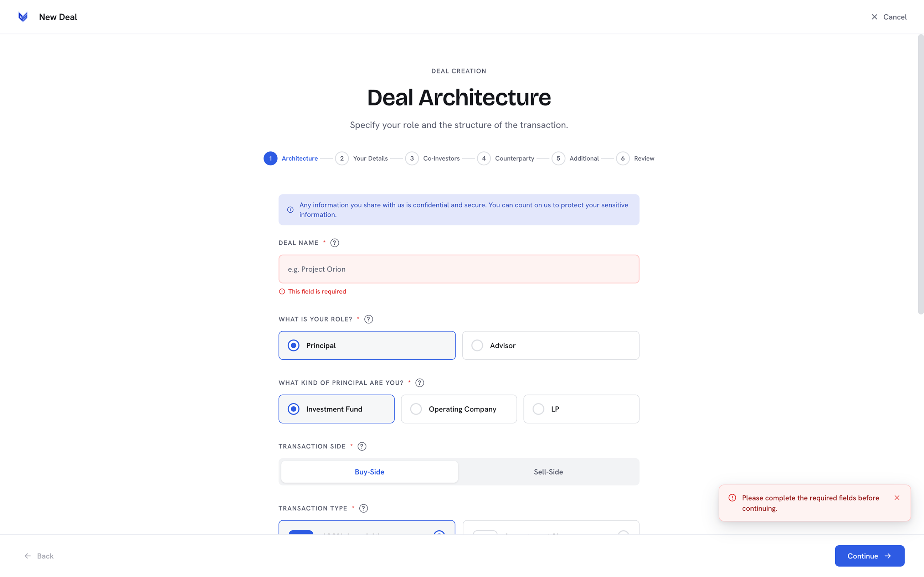Go to step 2 Your Details
Image resolution: width=924 pixels, height=577 pixels.
pyautogui.click(x=361, y=158)
